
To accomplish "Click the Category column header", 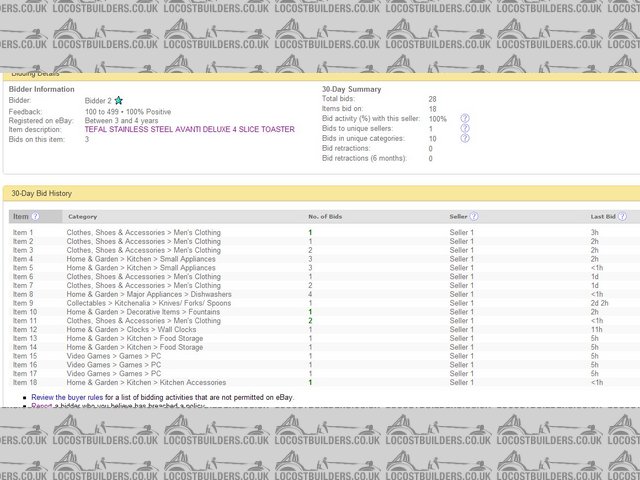I will (x=82, y=216).
